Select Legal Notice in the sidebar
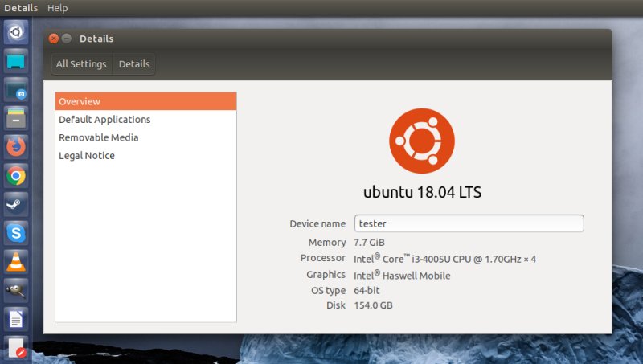The image size is (643, 364). 145,155
